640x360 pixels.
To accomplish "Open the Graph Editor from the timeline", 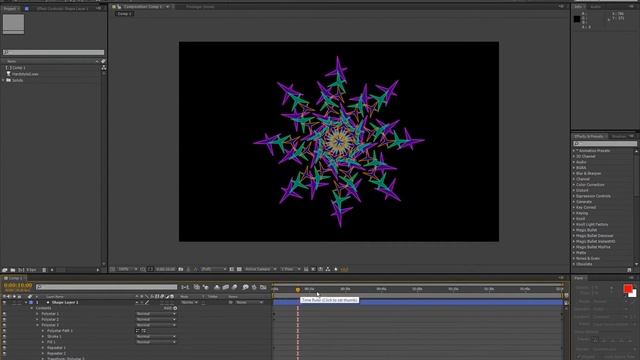I will tap(263, 287).
